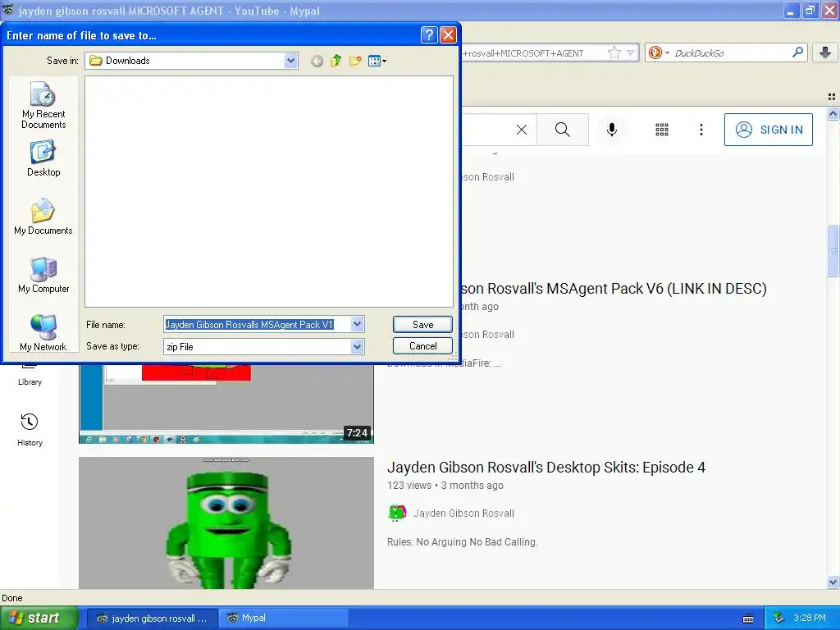
Task: Click the Desktop Skits Episode 4 thumbnail
Action: point(226,523)
